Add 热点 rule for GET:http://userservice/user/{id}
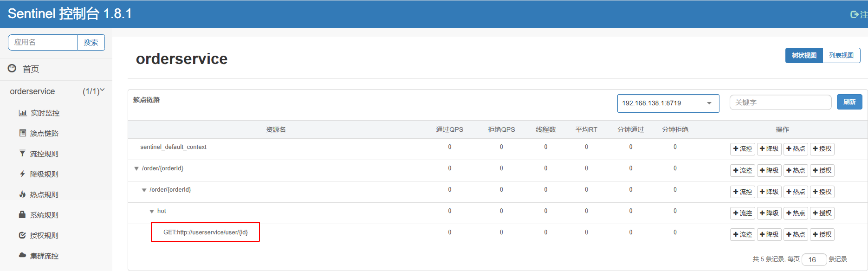Screen dimensions: 868x271 tap(796, 234)
